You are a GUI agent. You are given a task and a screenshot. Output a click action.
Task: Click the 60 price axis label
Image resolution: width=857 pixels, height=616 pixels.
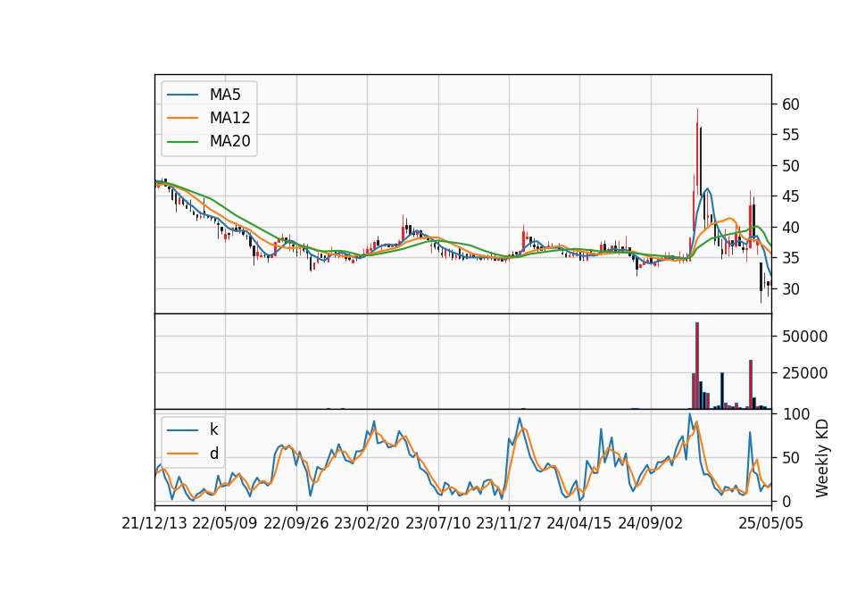790,104
